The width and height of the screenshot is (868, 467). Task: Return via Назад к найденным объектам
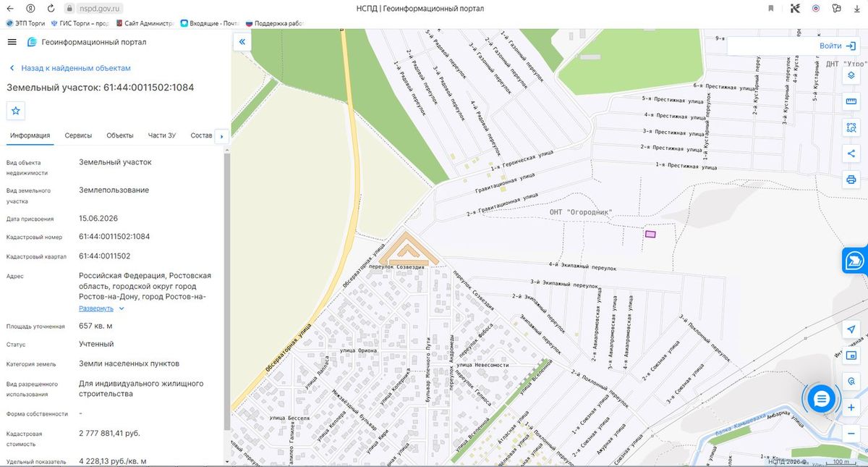[70, 68]
